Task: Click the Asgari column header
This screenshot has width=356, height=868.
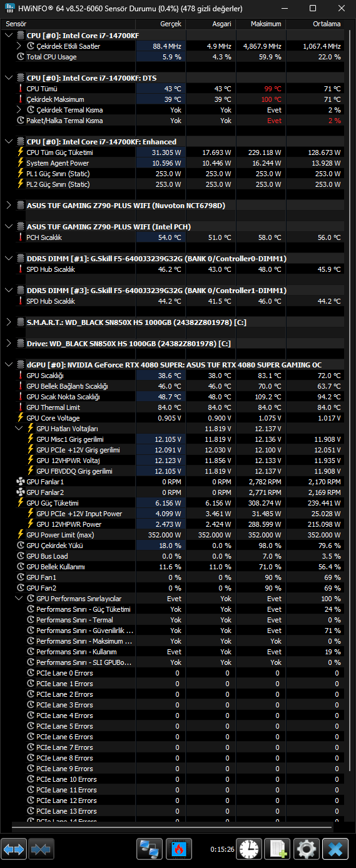Action: click(x=210, y=24)
